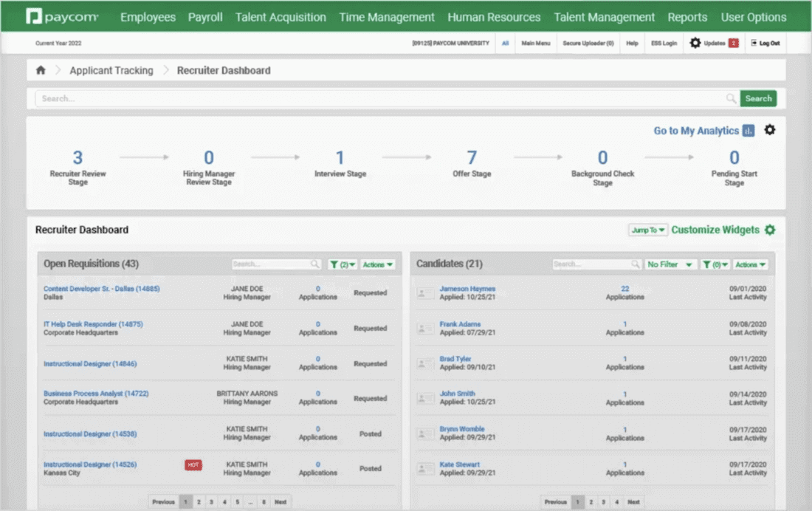Open the Candidates filter (0) dropdown

click(x=715, y=264)
